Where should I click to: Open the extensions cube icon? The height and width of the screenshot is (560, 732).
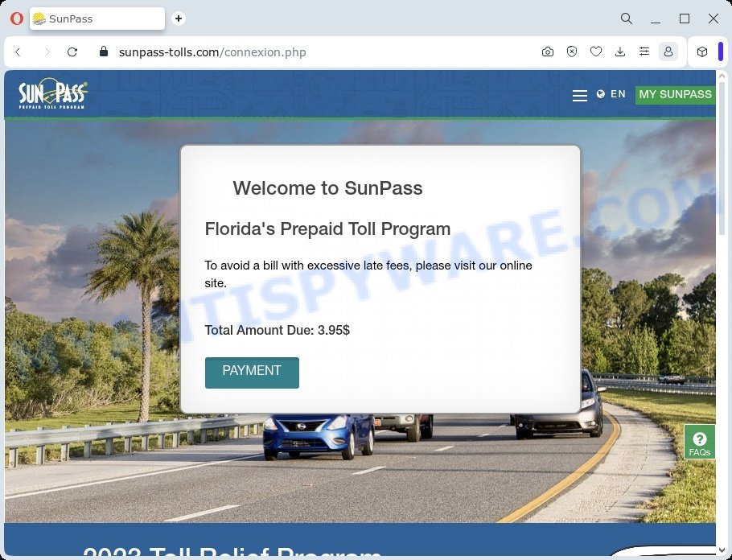(702, 51)
